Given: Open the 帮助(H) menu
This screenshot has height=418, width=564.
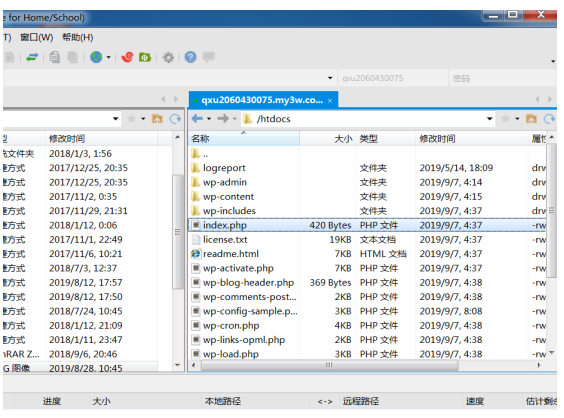Looking at the screenshot, I should click(x=78, y=37).
